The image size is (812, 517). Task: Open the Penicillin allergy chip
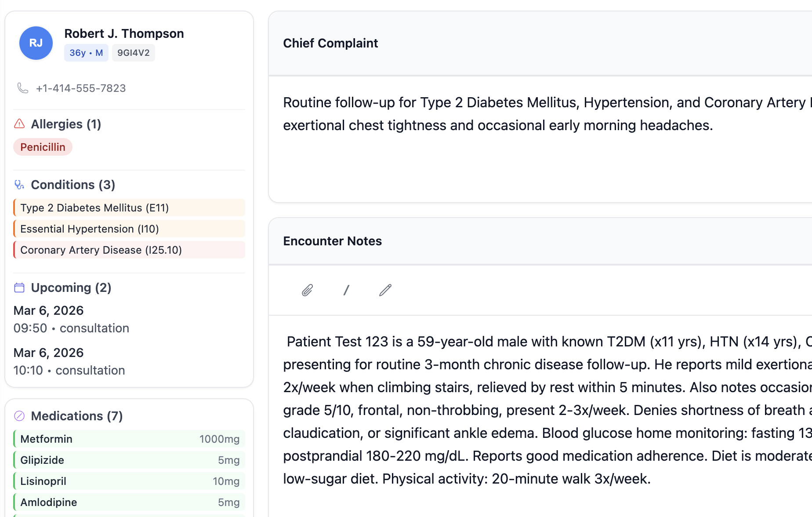pyautogui.click(x=43, y=146)
